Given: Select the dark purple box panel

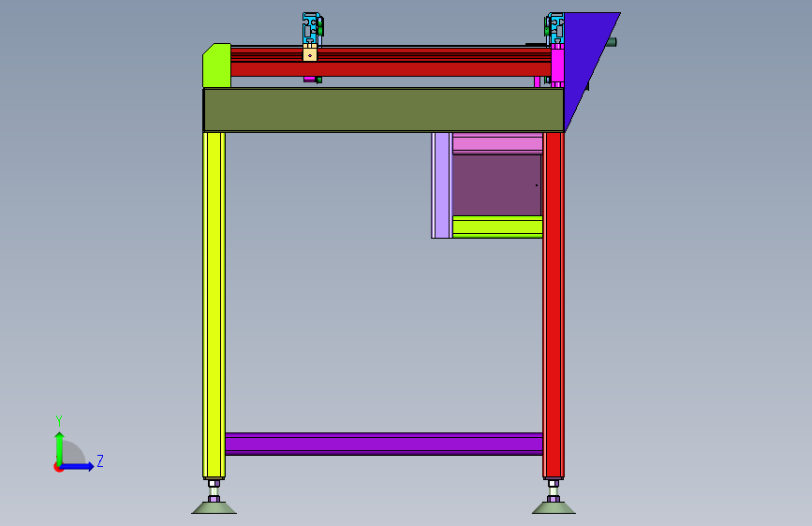Looking at the screenshot, I should click(497, 184).
